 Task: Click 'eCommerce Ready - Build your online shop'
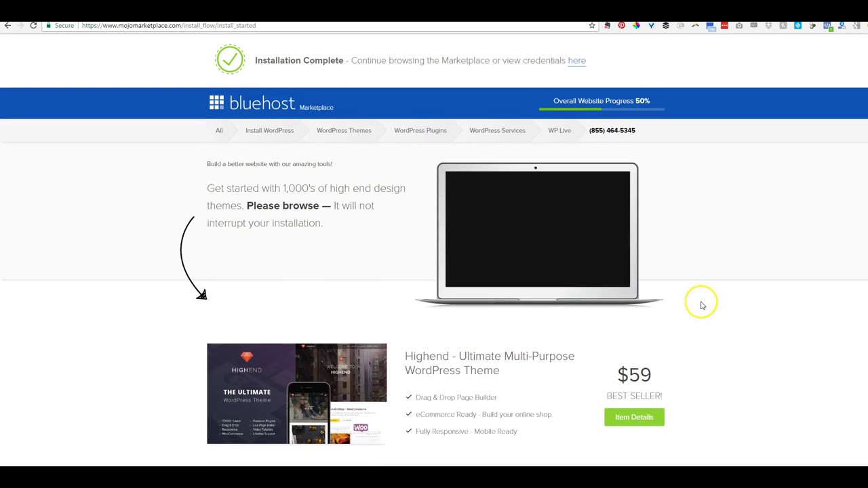tap(484, 414)
